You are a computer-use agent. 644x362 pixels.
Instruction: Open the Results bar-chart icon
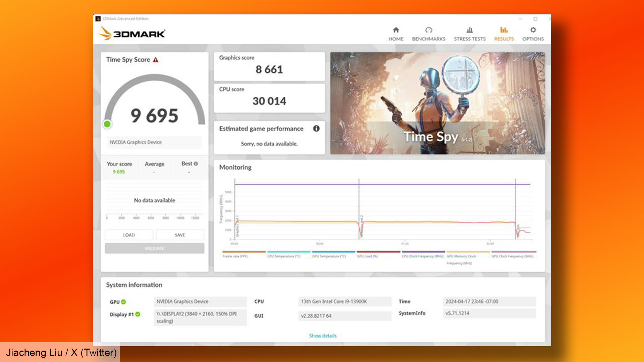coord(504,30)
